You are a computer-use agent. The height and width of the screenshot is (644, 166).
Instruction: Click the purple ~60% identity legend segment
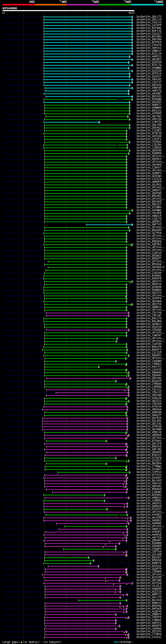pos(83,5)
